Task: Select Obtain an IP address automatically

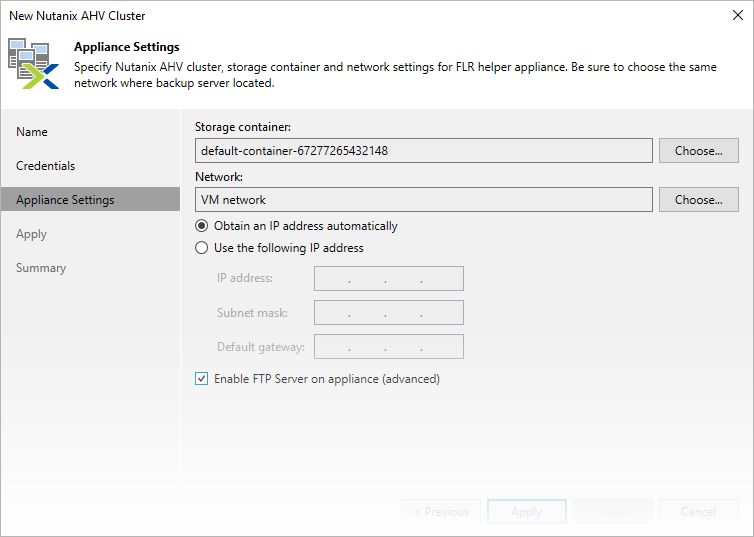Action: [202, 226]
